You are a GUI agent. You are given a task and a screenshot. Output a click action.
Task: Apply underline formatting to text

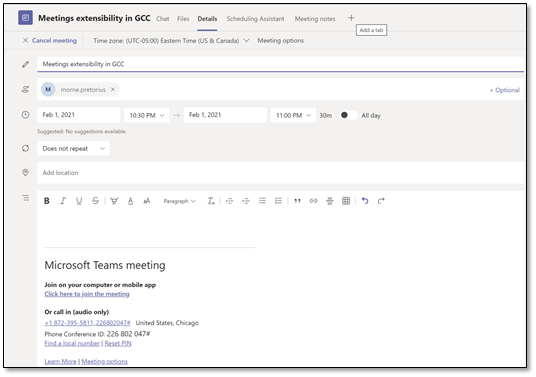pos(79,201)
